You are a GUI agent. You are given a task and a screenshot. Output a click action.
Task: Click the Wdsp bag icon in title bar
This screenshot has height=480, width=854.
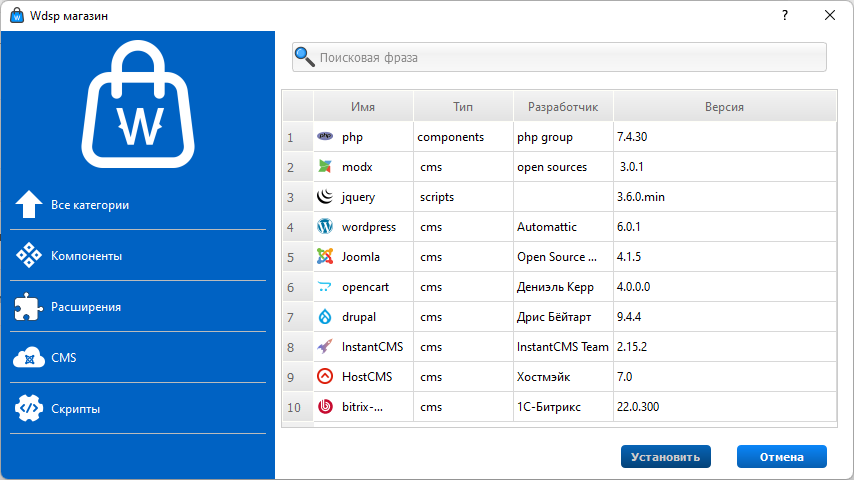coord(17,15)
